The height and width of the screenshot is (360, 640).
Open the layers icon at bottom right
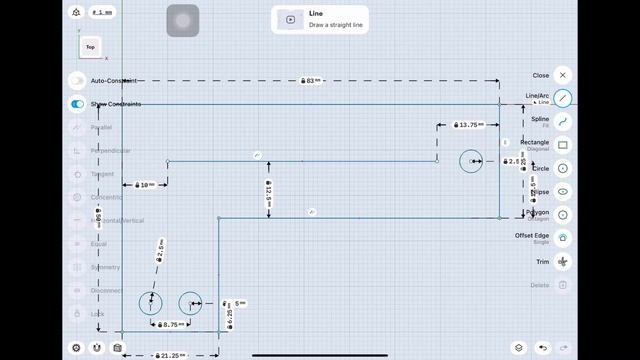(x=519, y=348)
